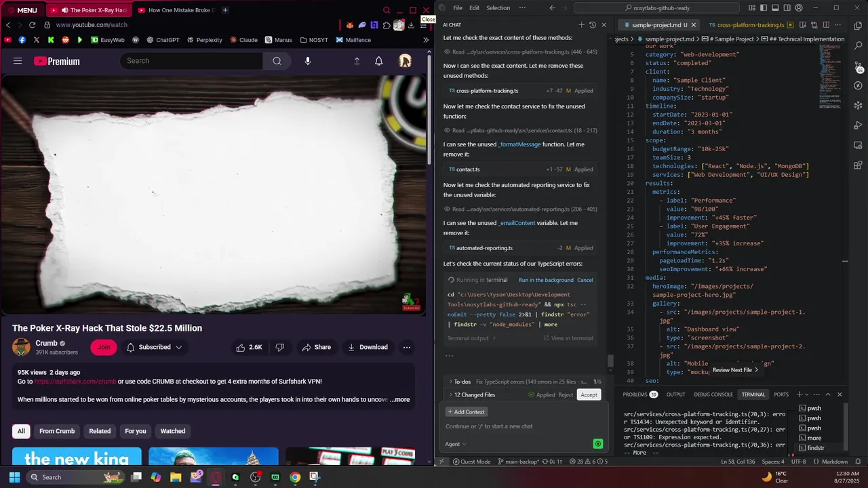Open the Claude bookmark

tap(243, 40)
